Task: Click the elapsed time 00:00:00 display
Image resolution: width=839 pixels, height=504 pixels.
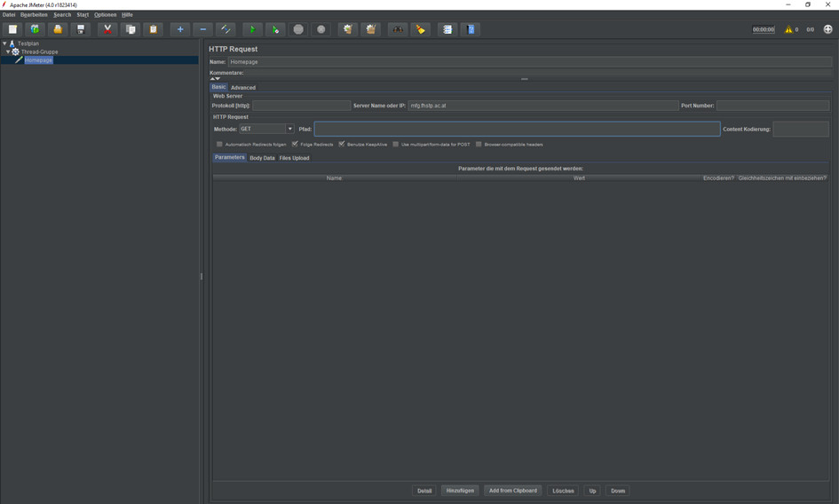Action: (763, 29)
